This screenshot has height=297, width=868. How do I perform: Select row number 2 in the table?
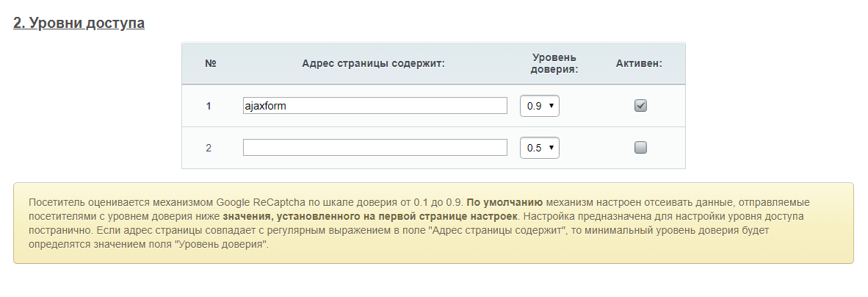click(x=209, y=148)
